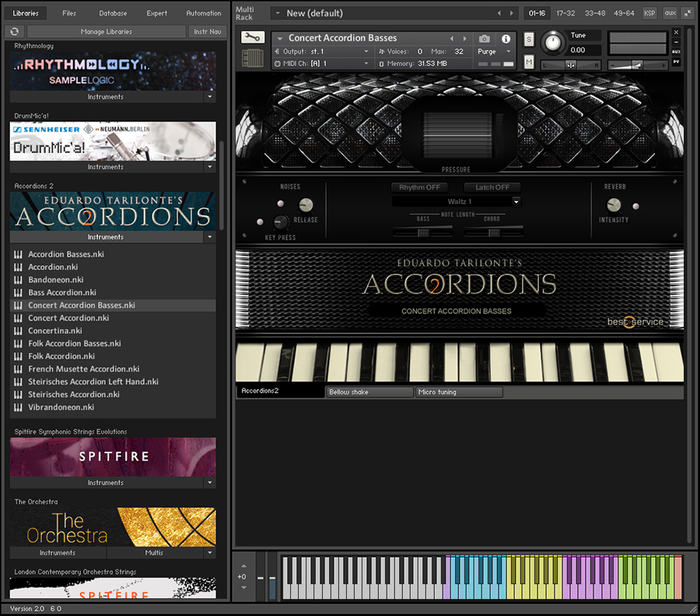Switch to the Expert tab

tap(156, 13)
